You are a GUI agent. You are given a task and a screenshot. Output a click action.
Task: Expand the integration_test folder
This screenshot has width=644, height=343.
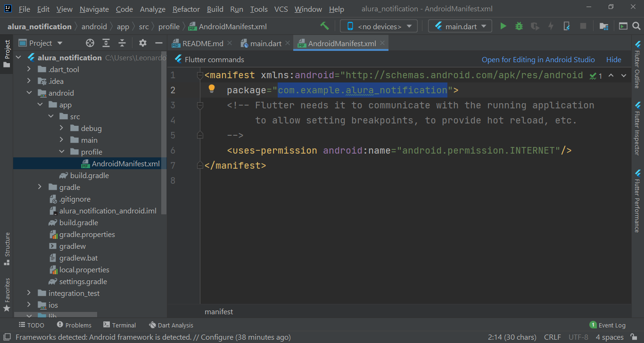coord(28,293)
